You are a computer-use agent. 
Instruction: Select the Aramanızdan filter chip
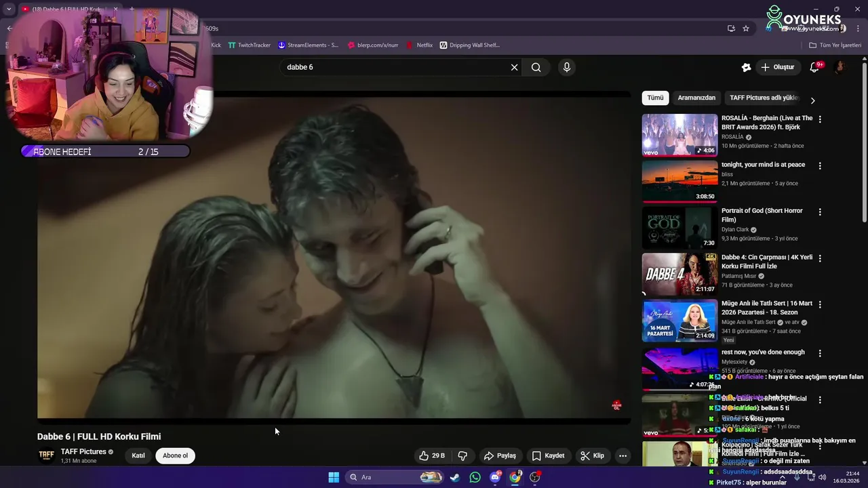coord(696,98)
